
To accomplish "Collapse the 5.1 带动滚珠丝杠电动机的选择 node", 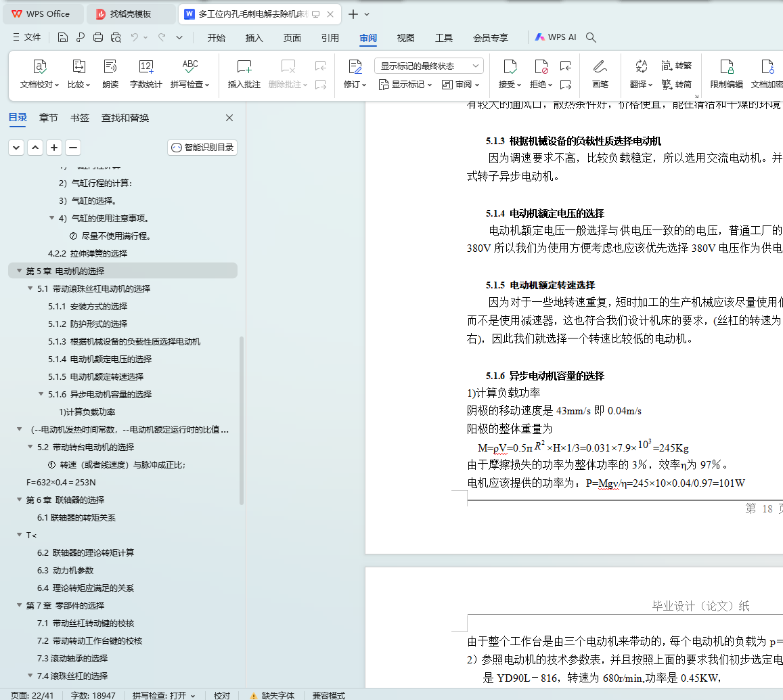I will [x=30, y=288].
